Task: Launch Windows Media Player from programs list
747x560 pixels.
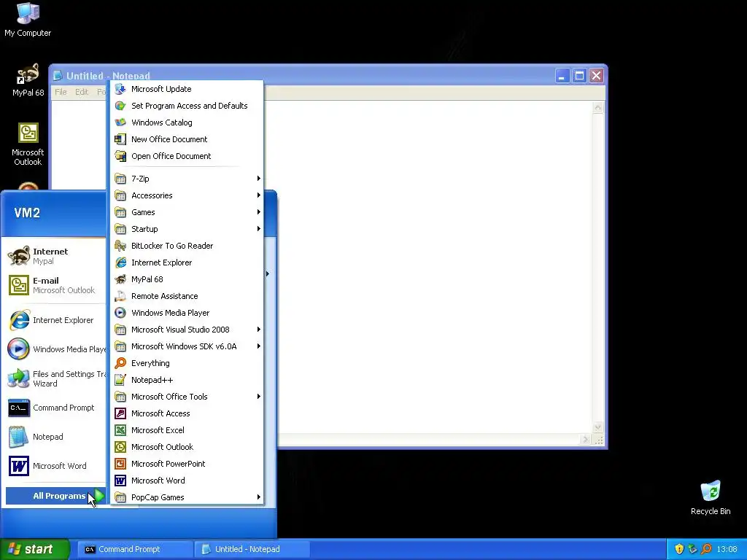Action: (x=187, y=313)
